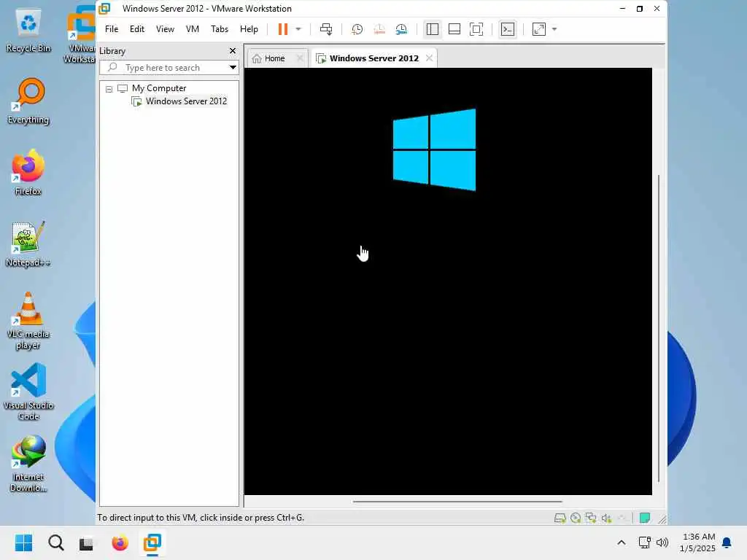This screenshot has height=560, width=747.
Task: Close the Windows Server 2012 tab
Action: [429, 58]
